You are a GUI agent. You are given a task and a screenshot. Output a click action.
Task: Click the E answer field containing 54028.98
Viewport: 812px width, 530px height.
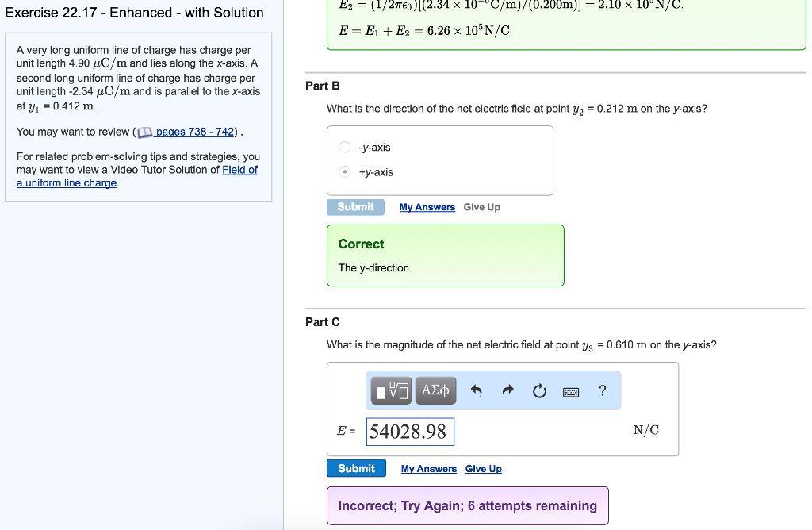click(410, 432)
